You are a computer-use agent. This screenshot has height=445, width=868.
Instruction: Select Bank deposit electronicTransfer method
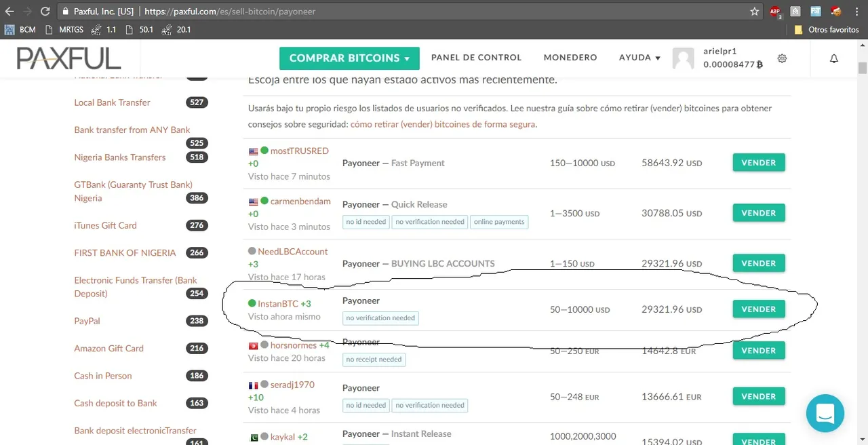coord(135,430)
